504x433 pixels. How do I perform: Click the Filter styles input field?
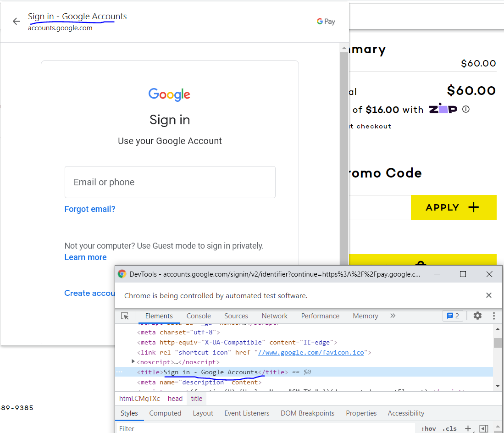coord(266,428)
